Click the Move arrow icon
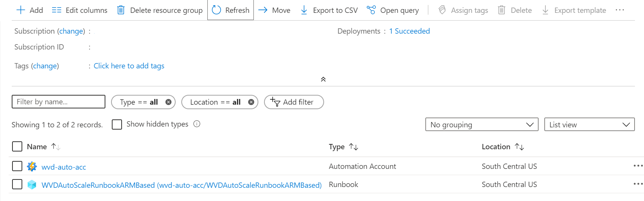This screenshot has width=644, height=201. coord(263,10)
